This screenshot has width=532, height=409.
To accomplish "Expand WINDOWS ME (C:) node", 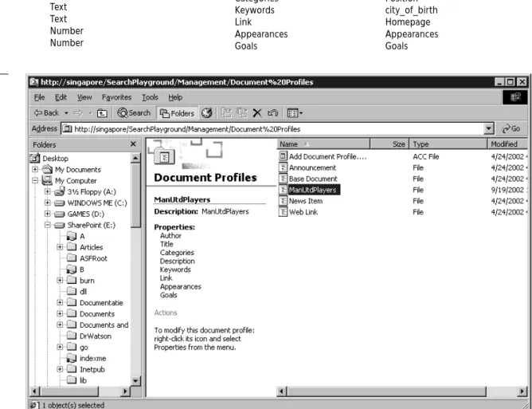I will (x=48, y=203).
